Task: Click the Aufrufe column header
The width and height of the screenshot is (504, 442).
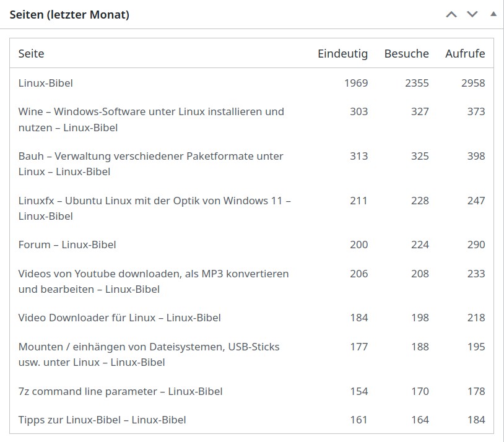Action: tap(465, 54)
